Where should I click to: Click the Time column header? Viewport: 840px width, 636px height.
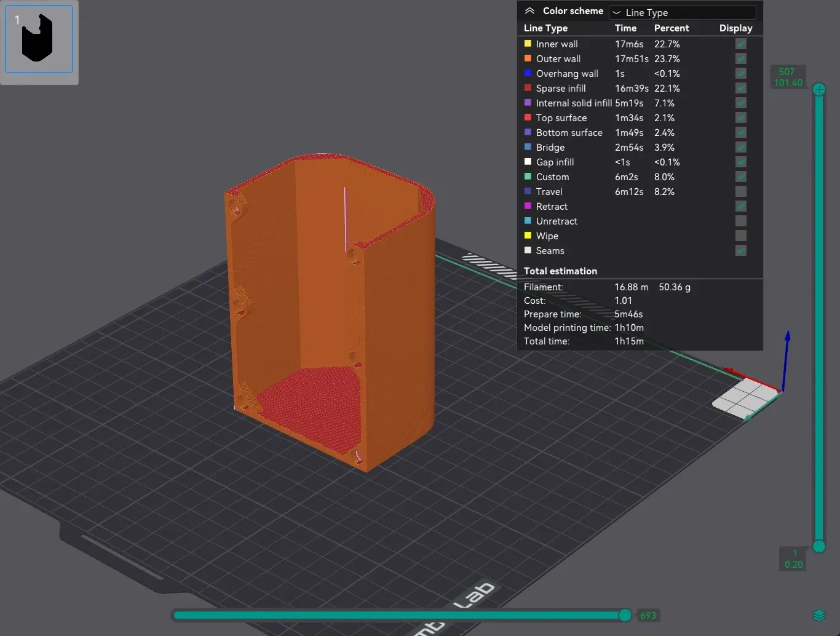(x=625, y=28)
